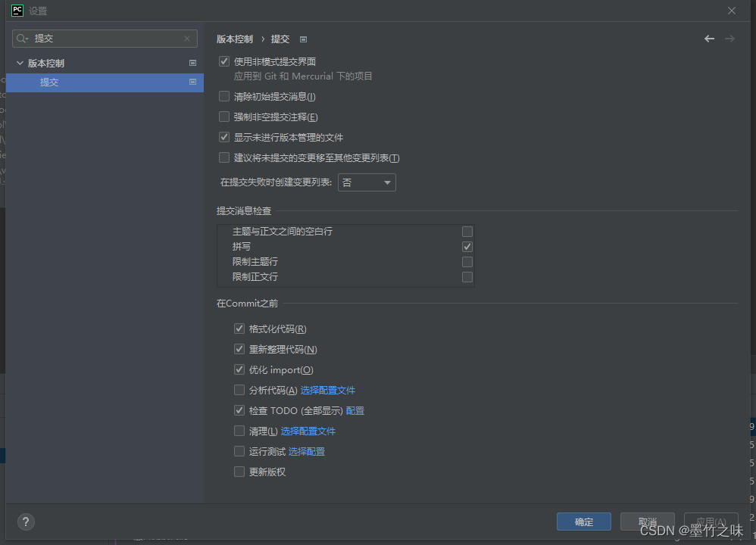Click the help question mark icon
Screen dimensions: 756x545
coord(25,522)
